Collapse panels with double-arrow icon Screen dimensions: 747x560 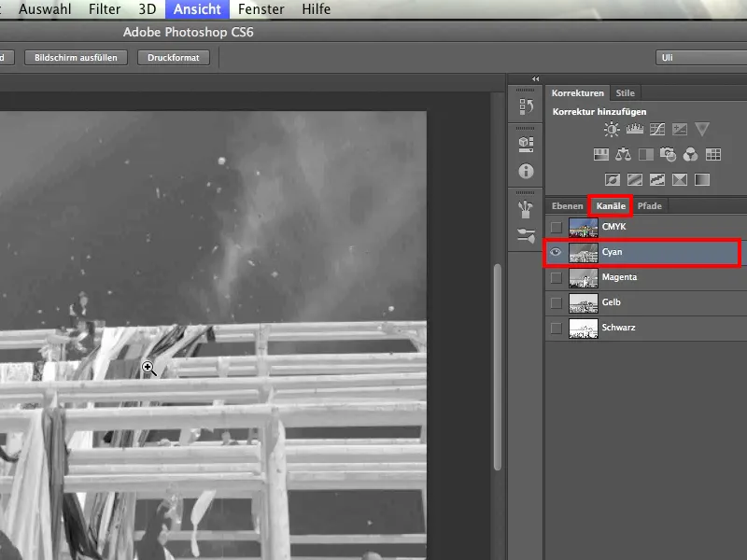(x=535, y=79)
